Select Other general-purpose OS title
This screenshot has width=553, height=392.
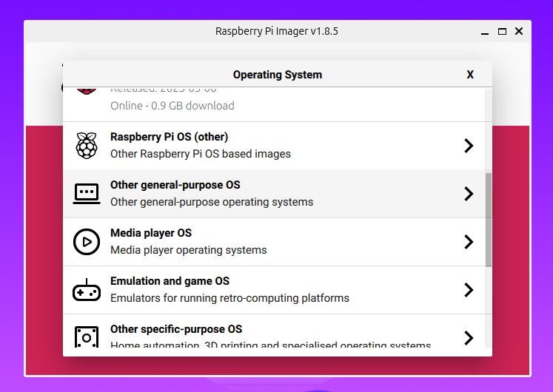175,185
